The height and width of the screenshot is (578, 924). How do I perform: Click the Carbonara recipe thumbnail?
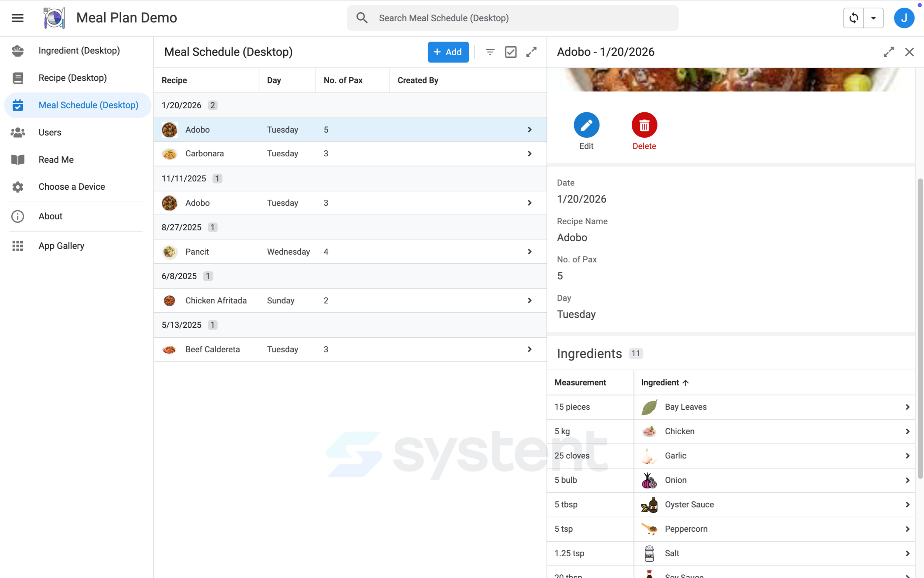170,154
